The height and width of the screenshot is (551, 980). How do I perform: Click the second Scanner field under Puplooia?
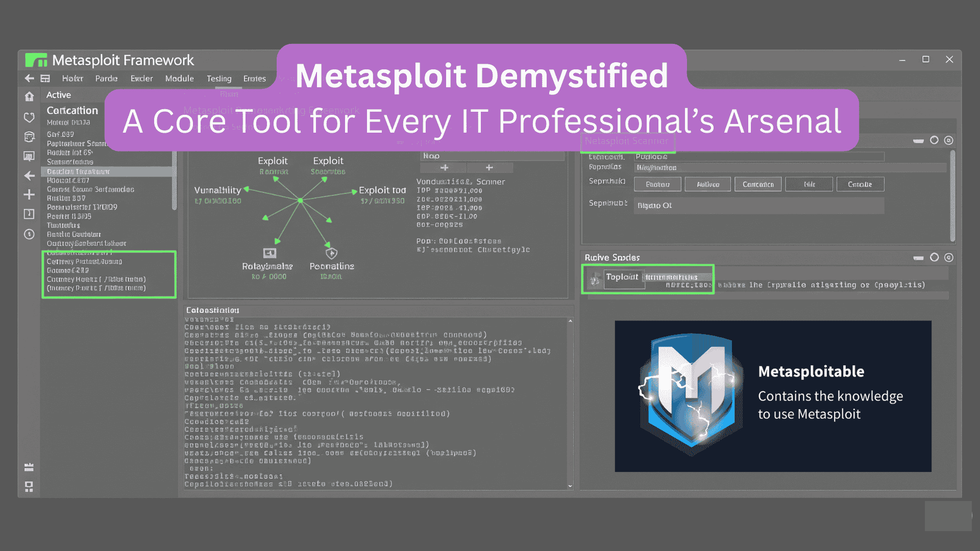click(x=790, y=167)
